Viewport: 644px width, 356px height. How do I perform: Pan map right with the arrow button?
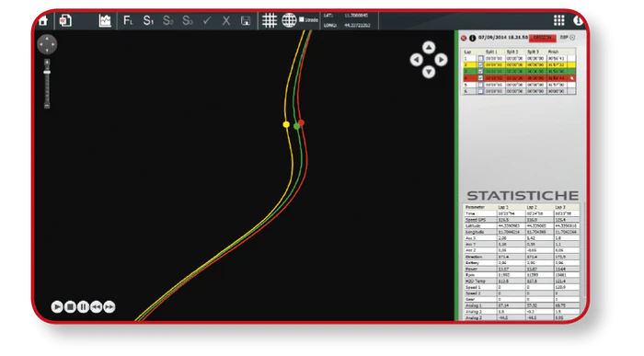pyautogui.click(x=441, y=60)
